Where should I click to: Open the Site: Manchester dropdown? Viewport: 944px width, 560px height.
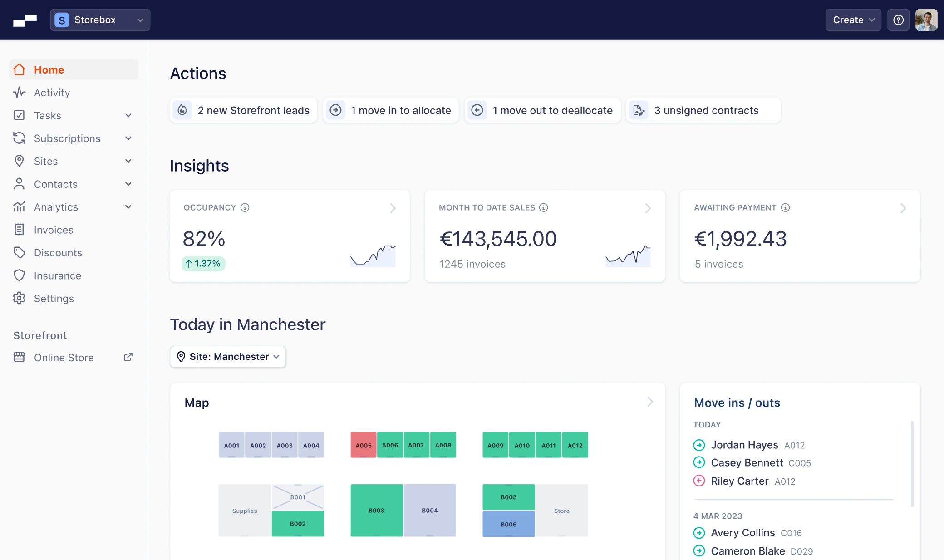pyautogui.click(x=227, y=357)
